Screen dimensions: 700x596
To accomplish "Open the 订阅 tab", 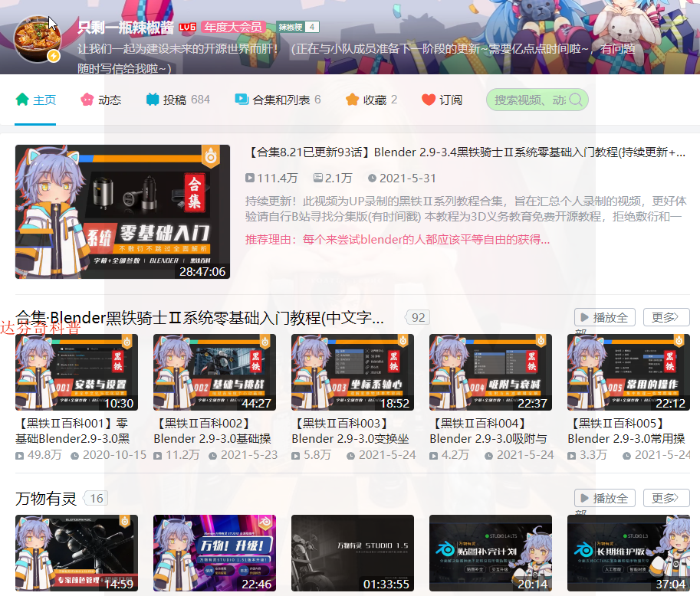I will pyautogui.click(x=442, y=100).
